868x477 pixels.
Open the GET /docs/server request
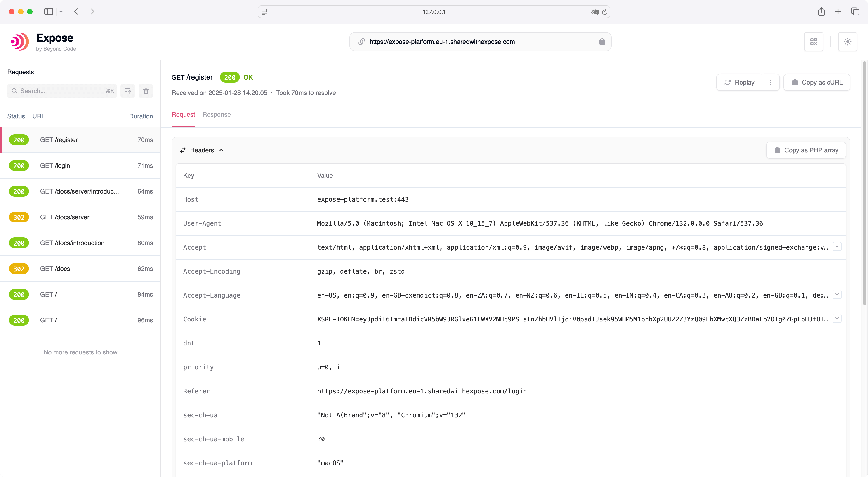pos(80,217)
